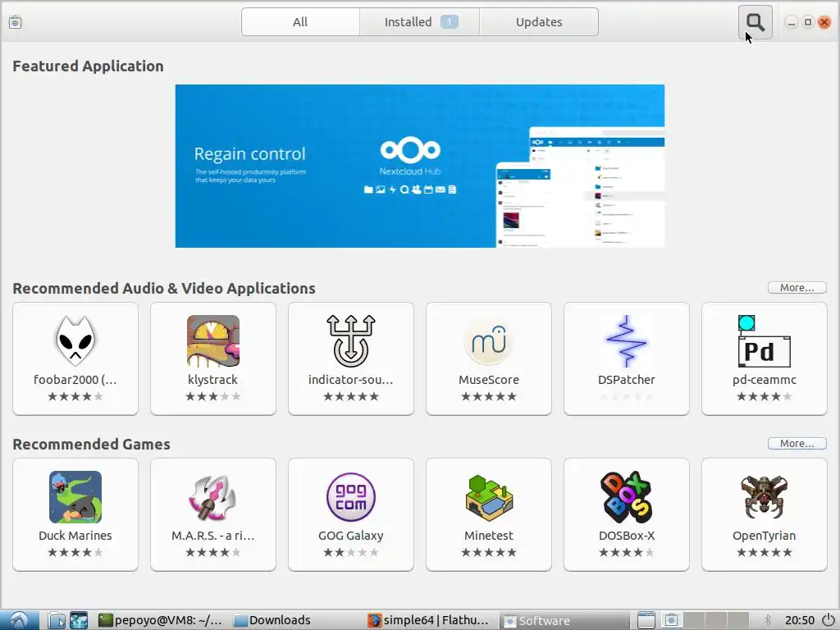Click the pd-ceammc app name
Viewport: 840px width, 630px height.
pyautogui.click(x=764, y=380)
